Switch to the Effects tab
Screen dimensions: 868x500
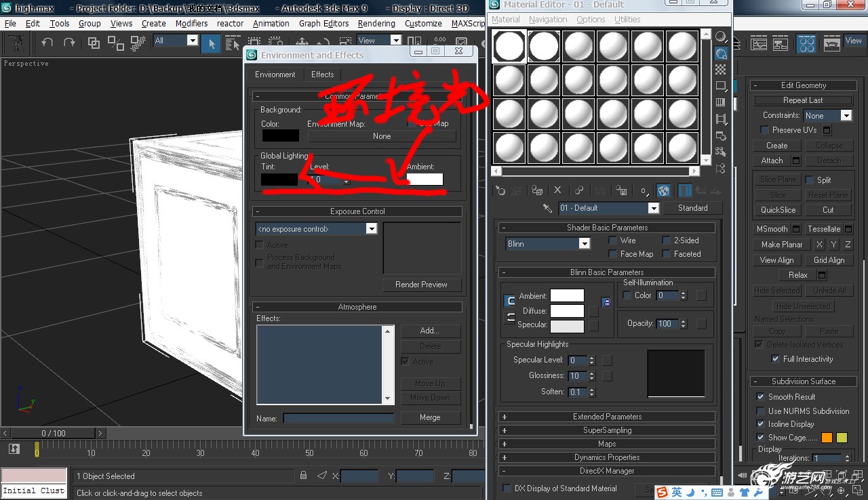pyautogui.click(x=322, y=75)
